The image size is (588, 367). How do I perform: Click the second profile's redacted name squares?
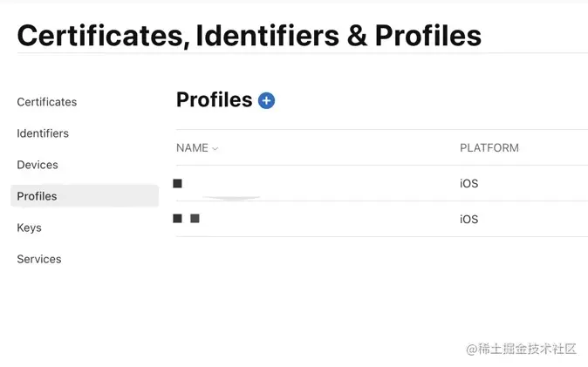pos(186,219)
